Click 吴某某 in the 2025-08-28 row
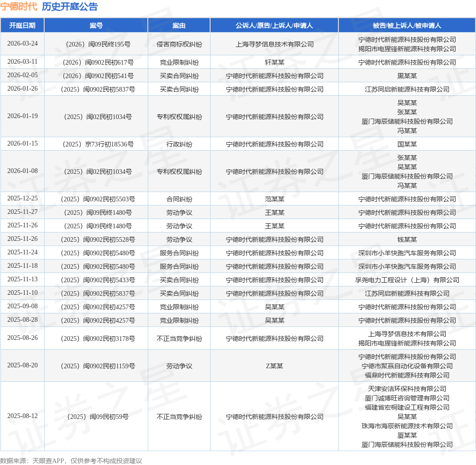The image size is (476, 465). coord(274,320)
